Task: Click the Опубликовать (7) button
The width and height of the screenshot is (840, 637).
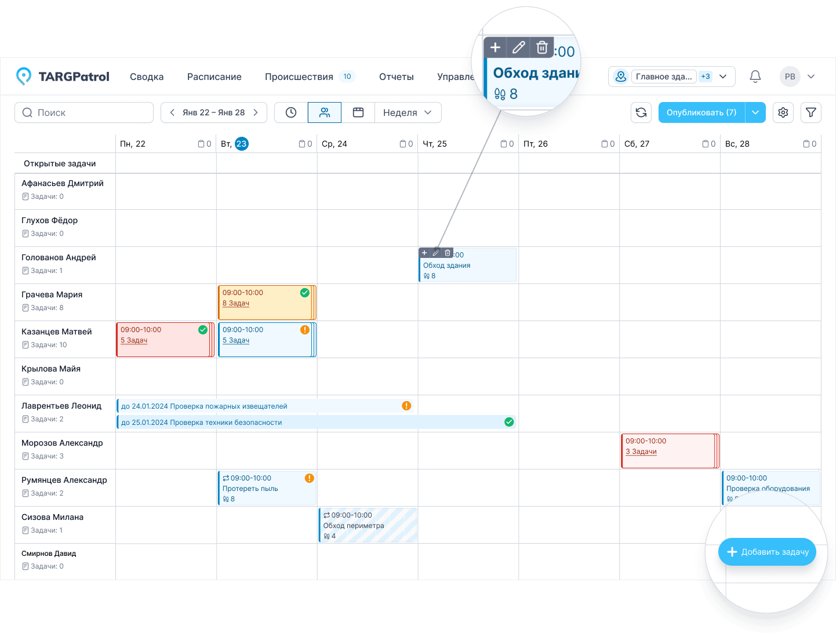Action: click(x=701, y=112)
